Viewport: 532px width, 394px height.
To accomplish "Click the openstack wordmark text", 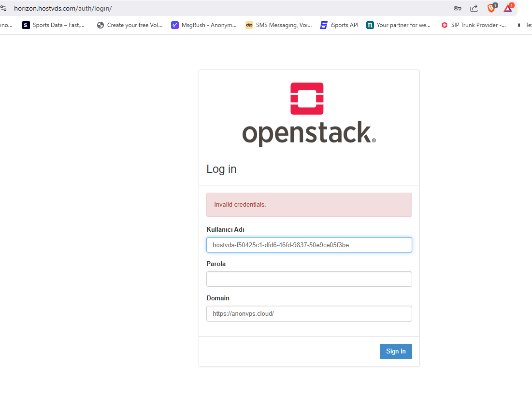I will [309, 133].
